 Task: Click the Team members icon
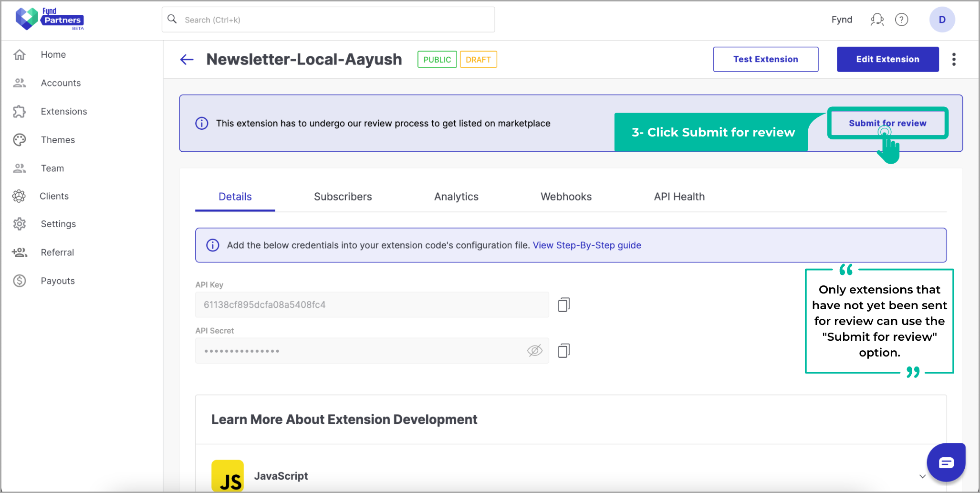20,168
